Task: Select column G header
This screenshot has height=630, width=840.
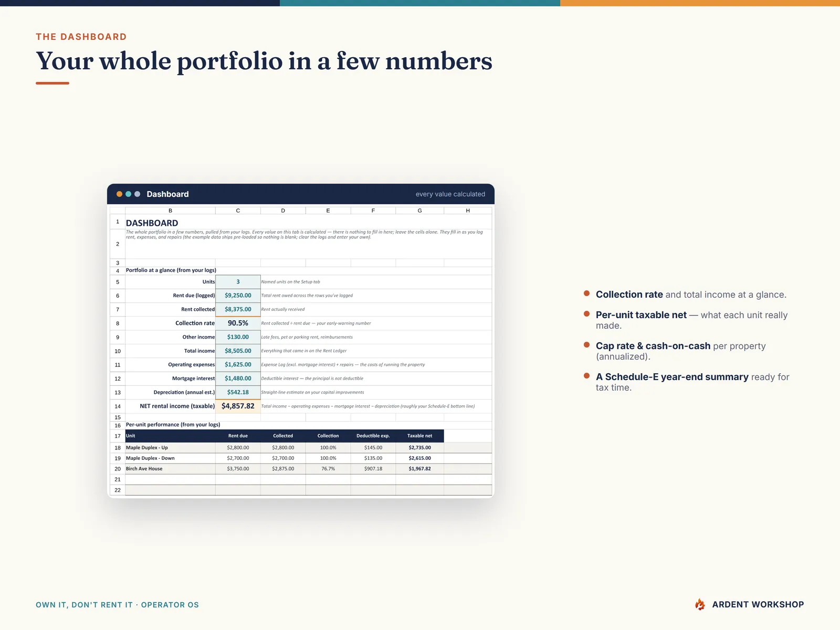Action: 419,211
